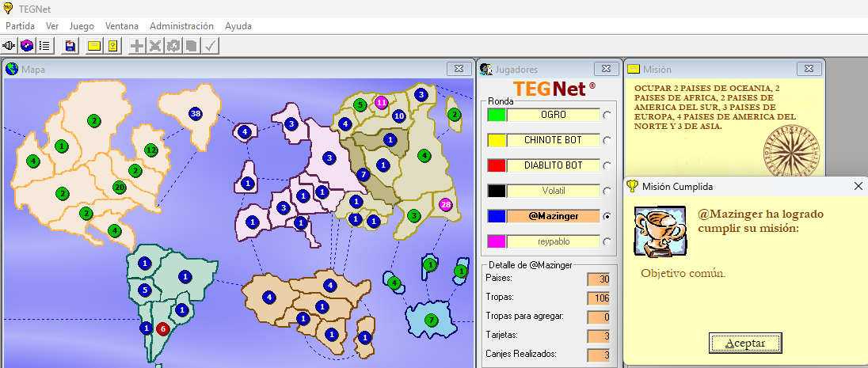The width and height of the screenshot is (868, 368).
Task: Open the Administración menu
Action: click(181, 26)
